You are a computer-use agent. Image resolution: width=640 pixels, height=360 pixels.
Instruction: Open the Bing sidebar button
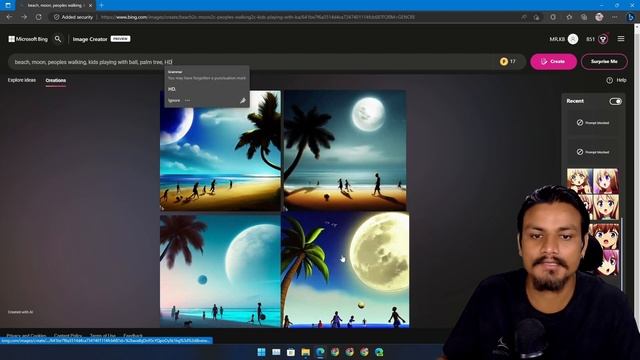click(631, 17)
